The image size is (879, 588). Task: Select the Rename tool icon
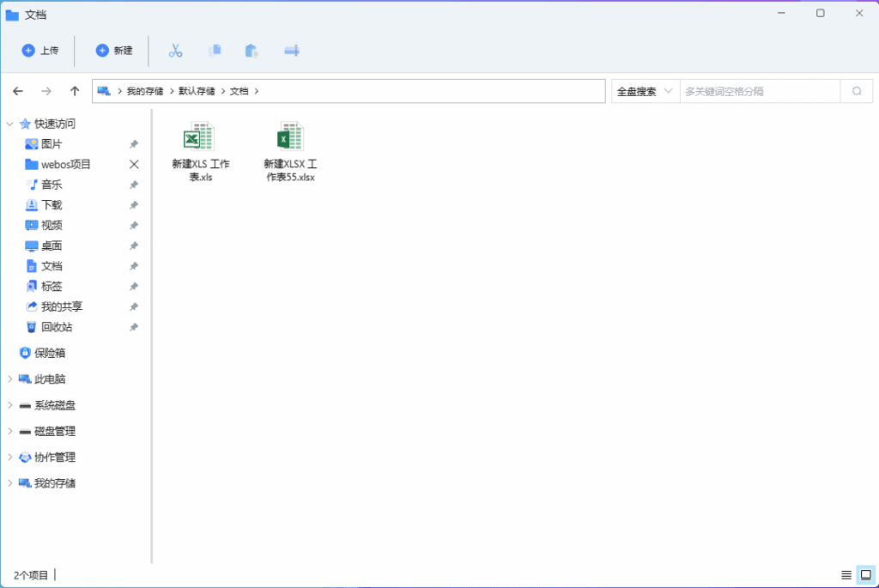[x=291, y=51]
